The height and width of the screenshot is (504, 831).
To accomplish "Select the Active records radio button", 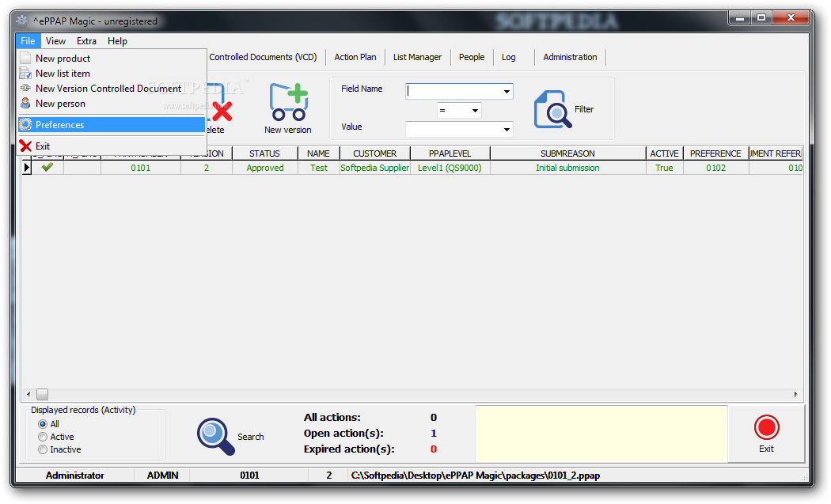I will tap(43, 437).
